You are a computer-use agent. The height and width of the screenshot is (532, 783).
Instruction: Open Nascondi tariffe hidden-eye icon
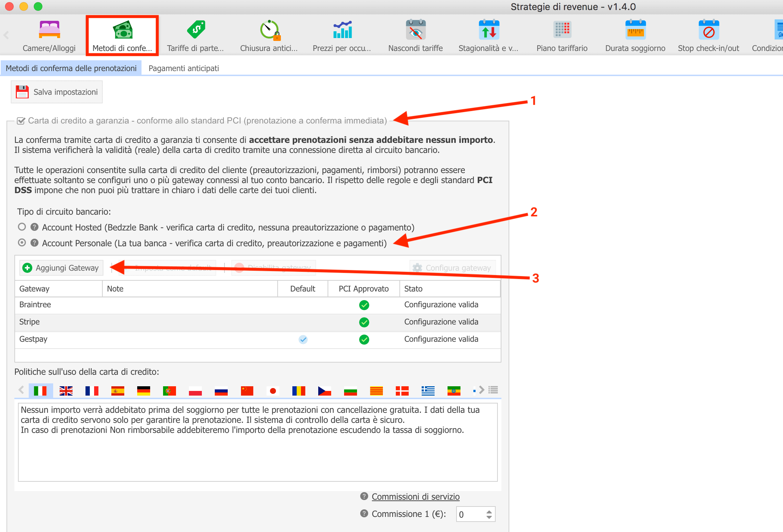click(416, 30)
